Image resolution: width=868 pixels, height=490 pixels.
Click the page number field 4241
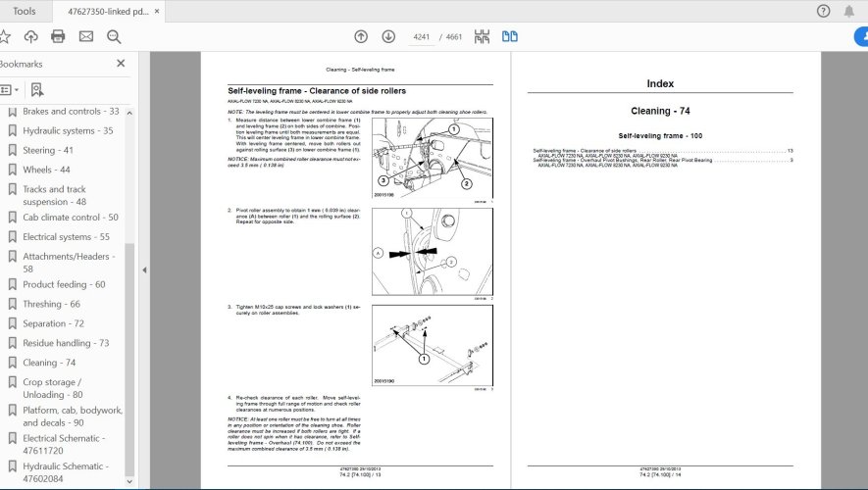[422, 37]
